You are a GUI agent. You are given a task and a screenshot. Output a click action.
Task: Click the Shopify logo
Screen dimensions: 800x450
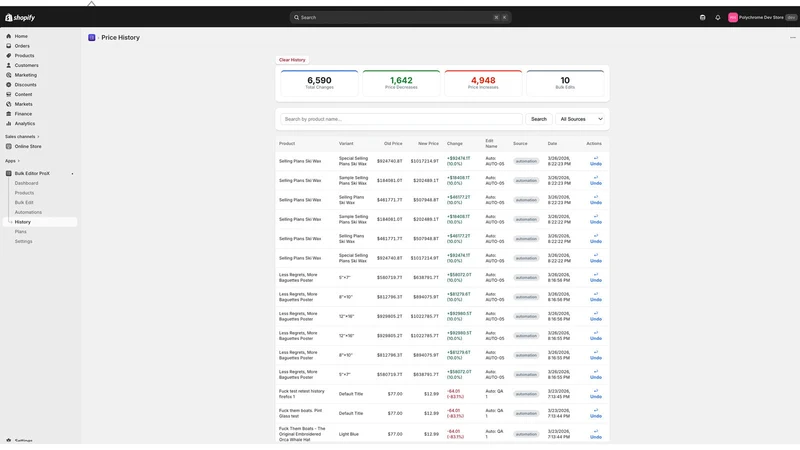pyautogui.click(x=20, y=17)
